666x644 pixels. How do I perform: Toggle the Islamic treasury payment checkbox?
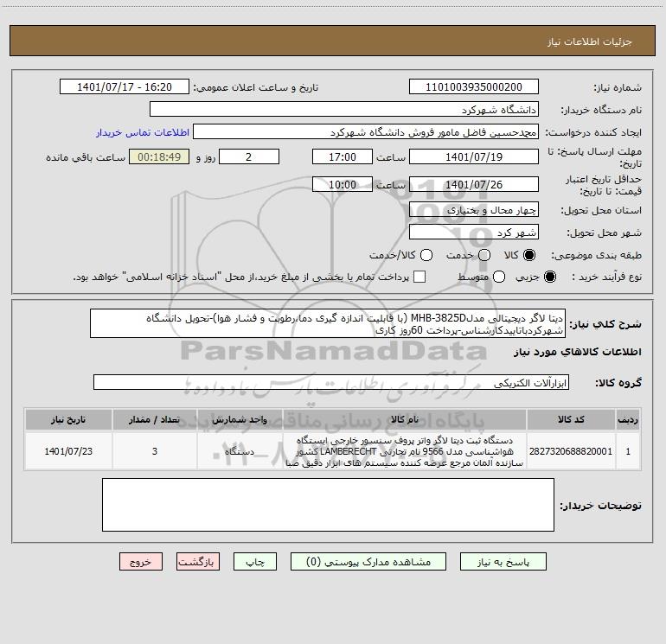(419, 277)
